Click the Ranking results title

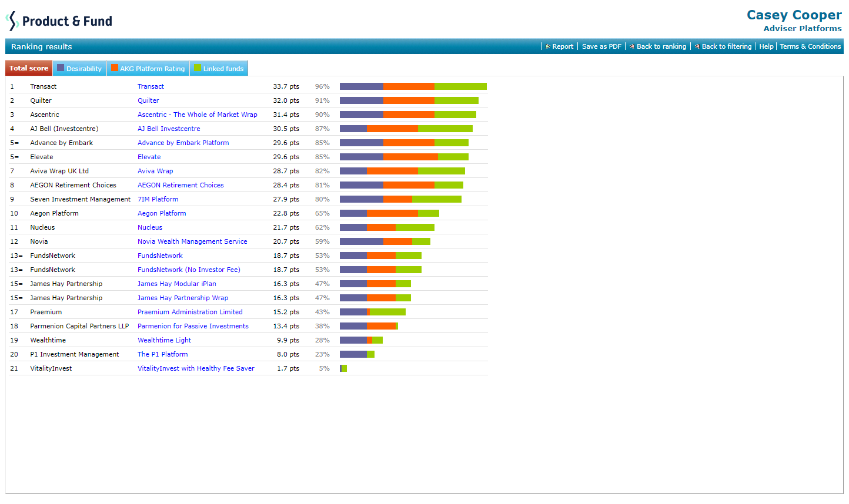tap(41, 46)
